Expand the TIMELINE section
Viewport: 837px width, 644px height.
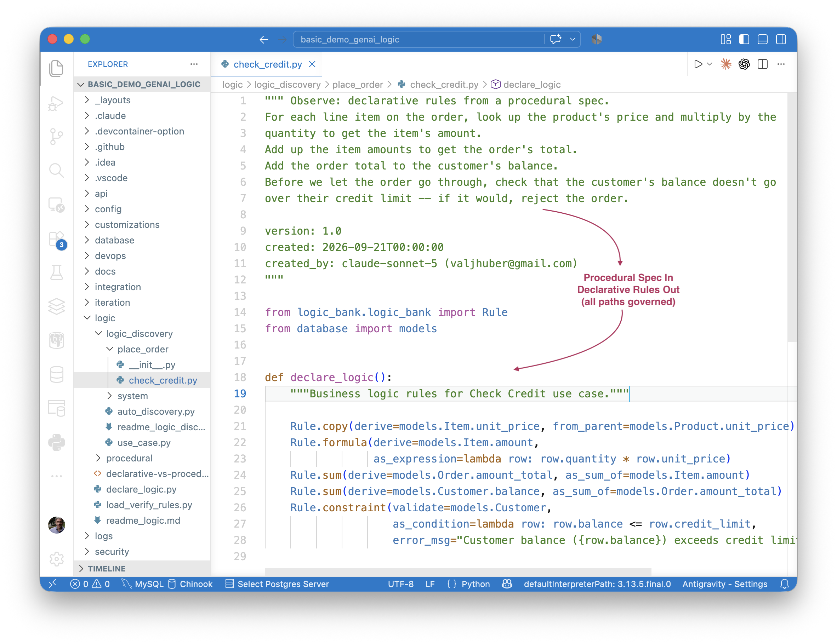tap(142, 569)
